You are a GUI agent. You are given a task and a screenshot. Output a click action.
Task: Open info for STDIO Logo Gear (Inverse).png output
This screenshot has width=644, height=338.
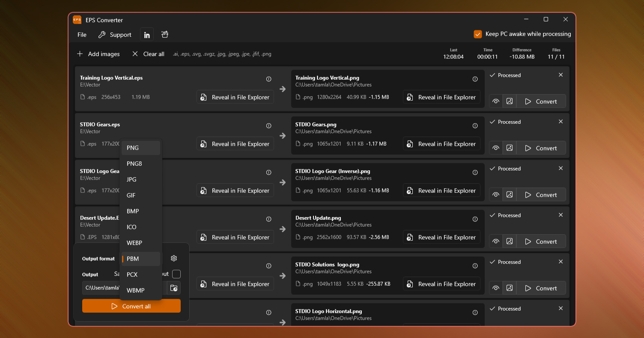[475, 172]
